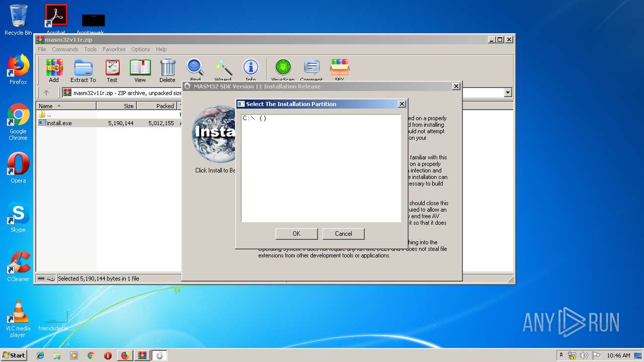The width and height of the screenshot is (644, 362).
Task: Click the Add toolbar icon in WinRAR
Action: click(54, 70)
